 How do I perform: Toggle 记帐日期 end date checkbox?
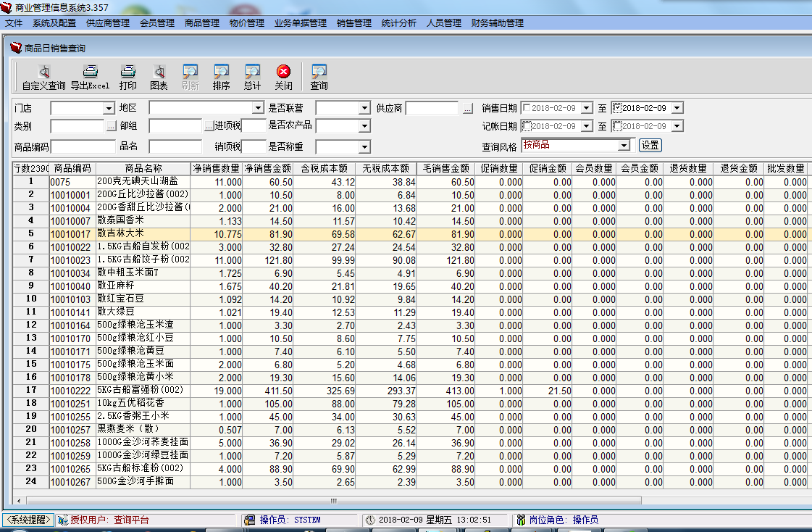616,126
